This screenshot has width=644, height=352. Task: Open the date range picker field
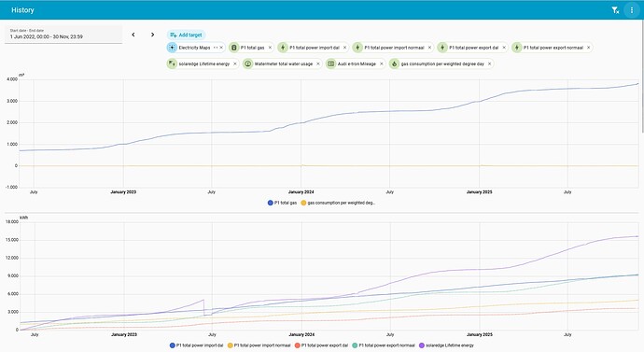point(63,35)
